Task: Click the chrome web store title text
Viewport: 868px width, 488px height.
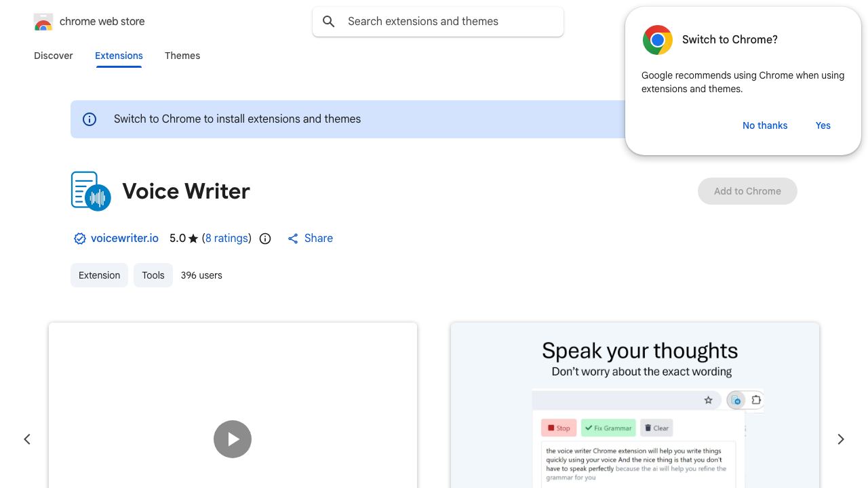Action: click(102, 22)
